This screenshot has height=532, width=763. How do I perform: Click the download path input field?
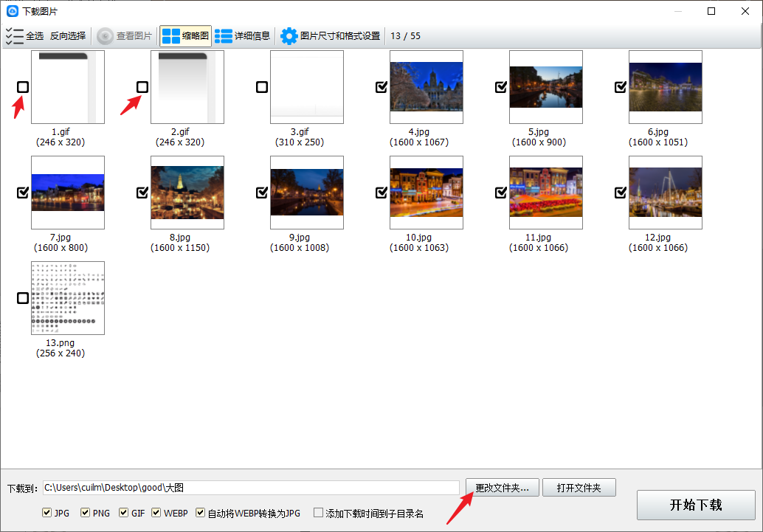[251, 488]
